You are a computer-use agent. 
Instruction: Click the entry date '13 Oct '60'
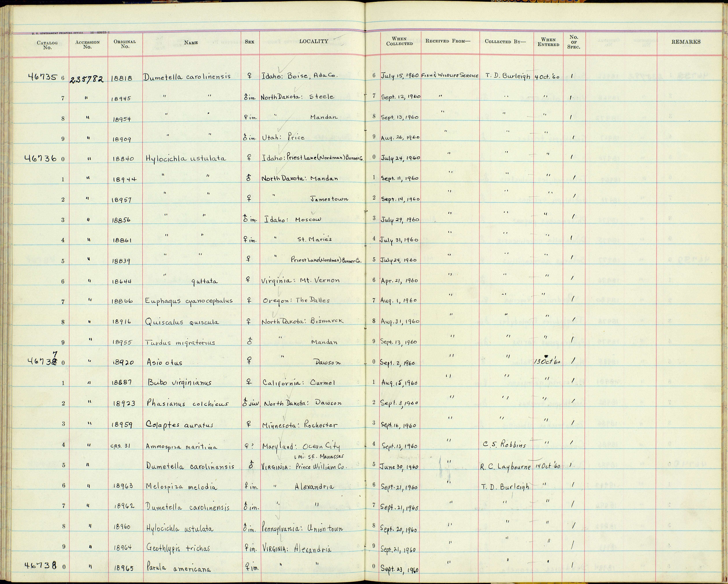(x=547, y=361)
